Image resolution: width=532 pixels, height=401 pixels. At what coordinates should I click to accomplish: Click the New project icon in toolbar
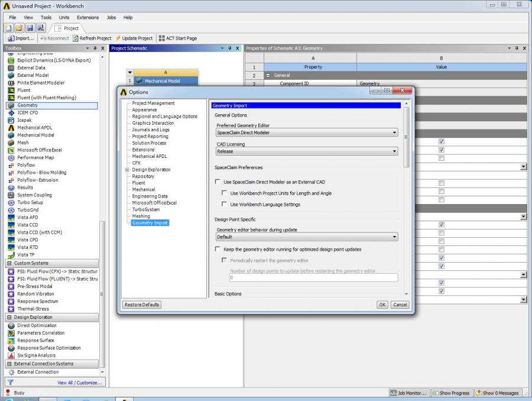(8, 28)
